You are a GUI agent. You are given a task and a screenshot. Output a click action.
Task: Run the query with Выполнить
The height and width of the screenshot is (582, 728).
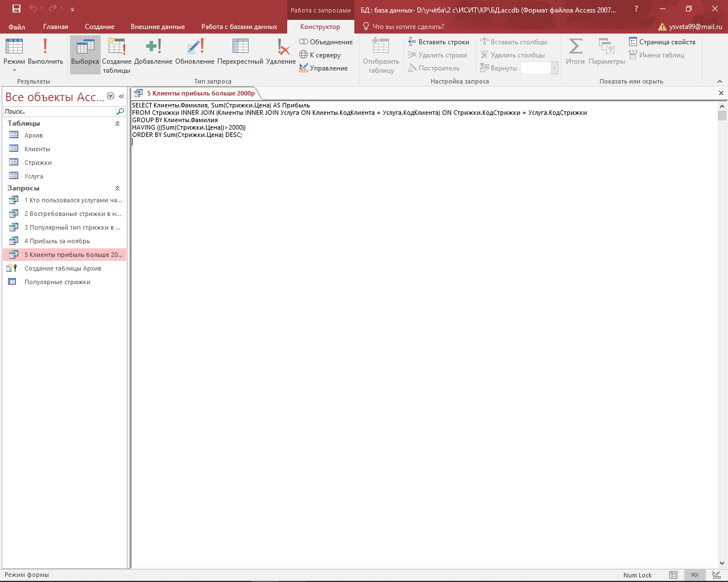click(45, 52)
